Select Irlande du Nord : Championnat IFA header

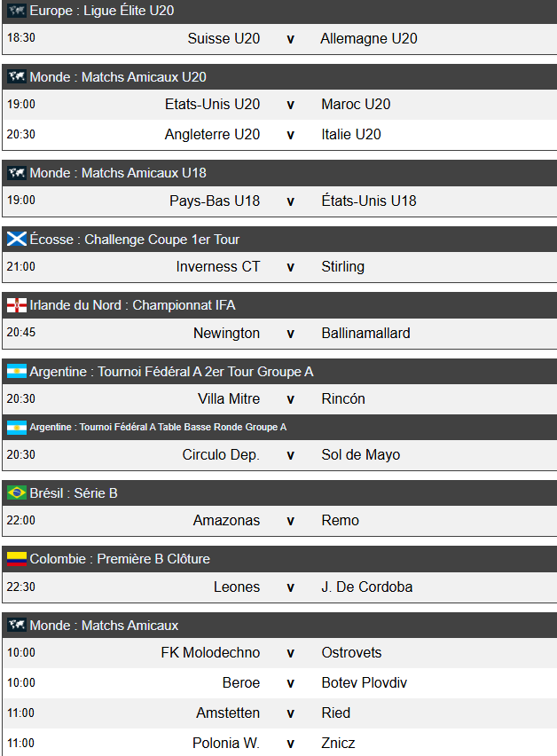click(x=132, y=305)
